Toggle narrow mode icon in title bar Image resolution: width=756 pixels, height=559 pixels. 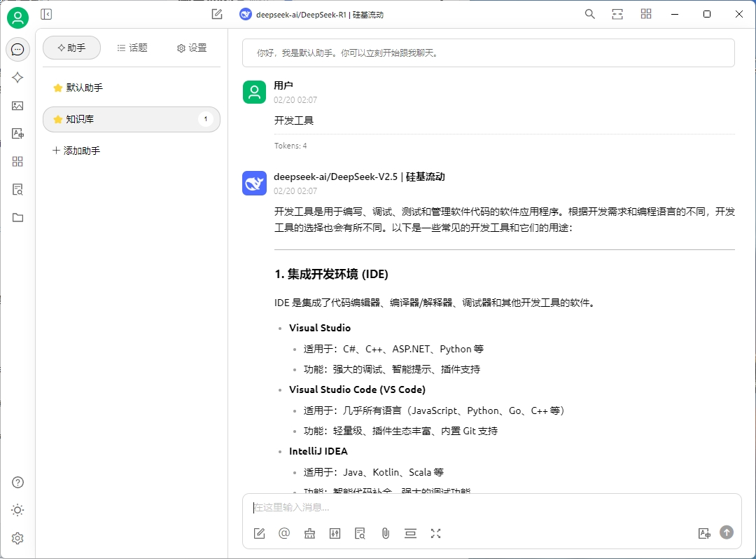coord(617,14)
